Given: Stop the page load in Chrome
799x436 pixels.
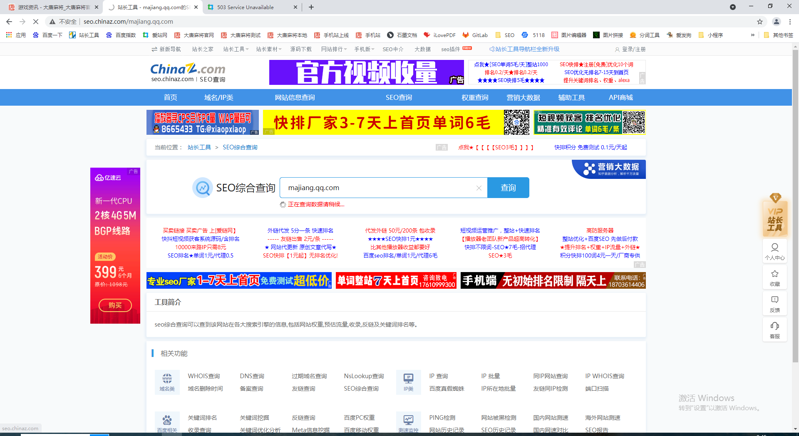Looking at the screenshot, I should pyautogui.click(x=36, y=21).
